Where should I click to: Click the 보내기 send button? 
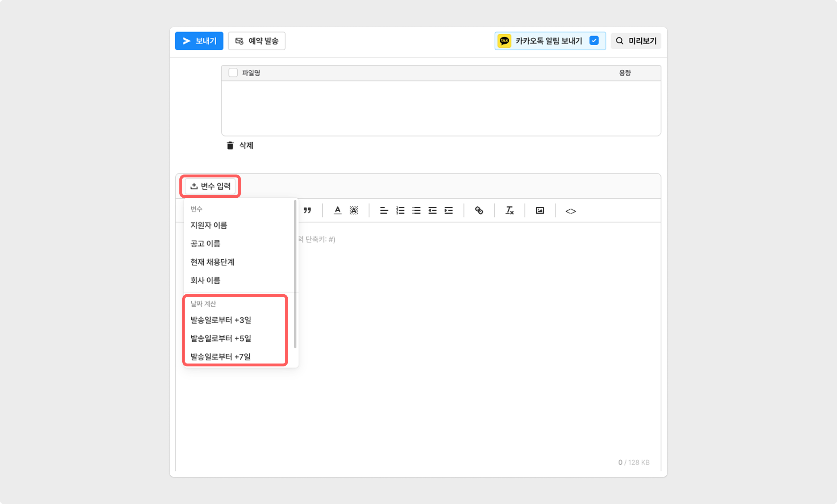click(199, 41)
